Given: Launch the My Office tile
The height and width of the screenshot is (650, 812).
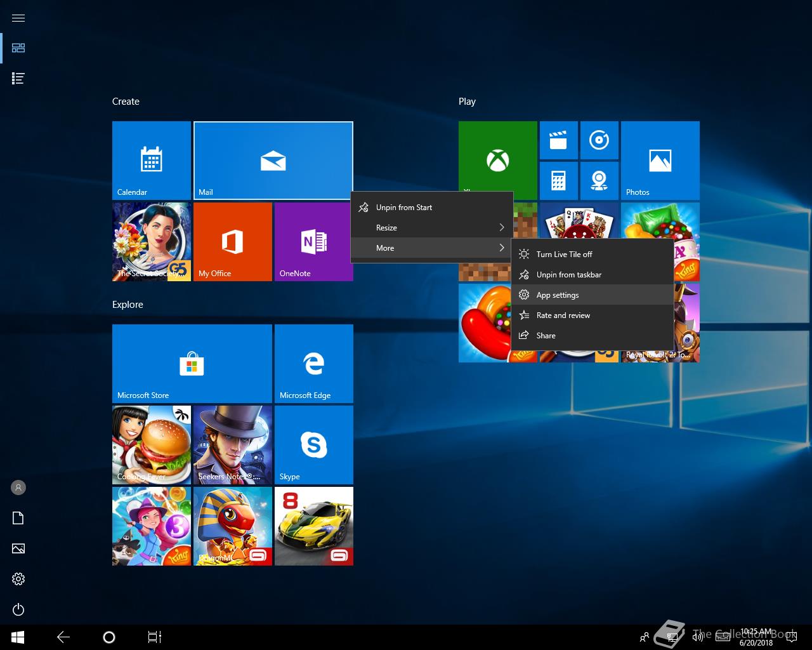Looking at the screenshot, I should (x=233, y=242).
